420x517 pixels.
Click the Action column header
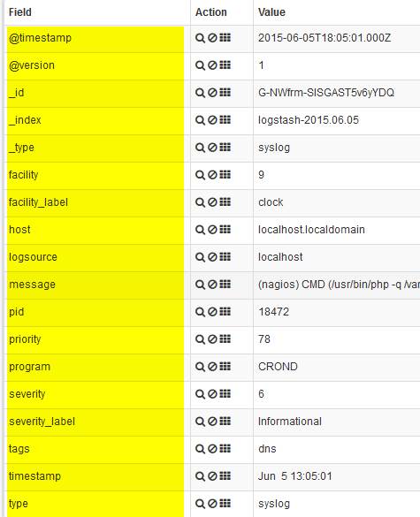tap(210, 12)
